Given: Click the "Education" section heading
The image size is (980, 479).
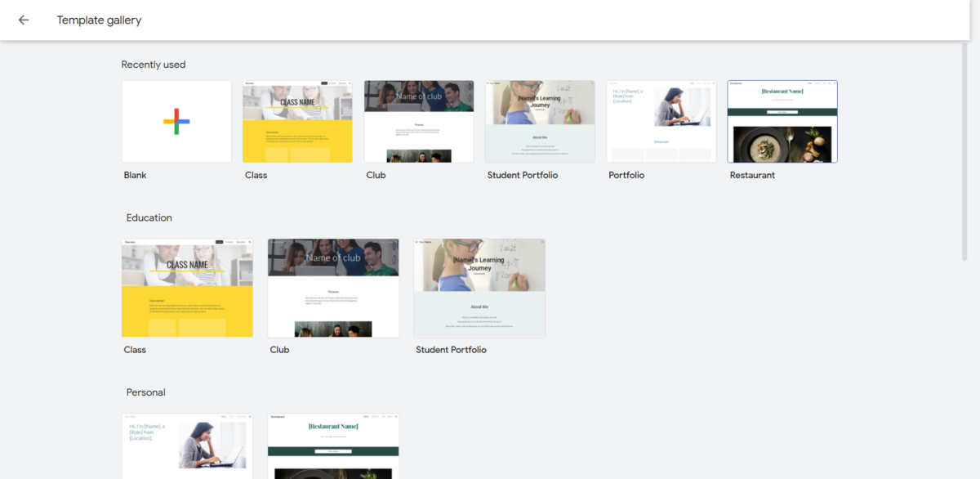Looking at the screenshot, I should tap(149, 218).
